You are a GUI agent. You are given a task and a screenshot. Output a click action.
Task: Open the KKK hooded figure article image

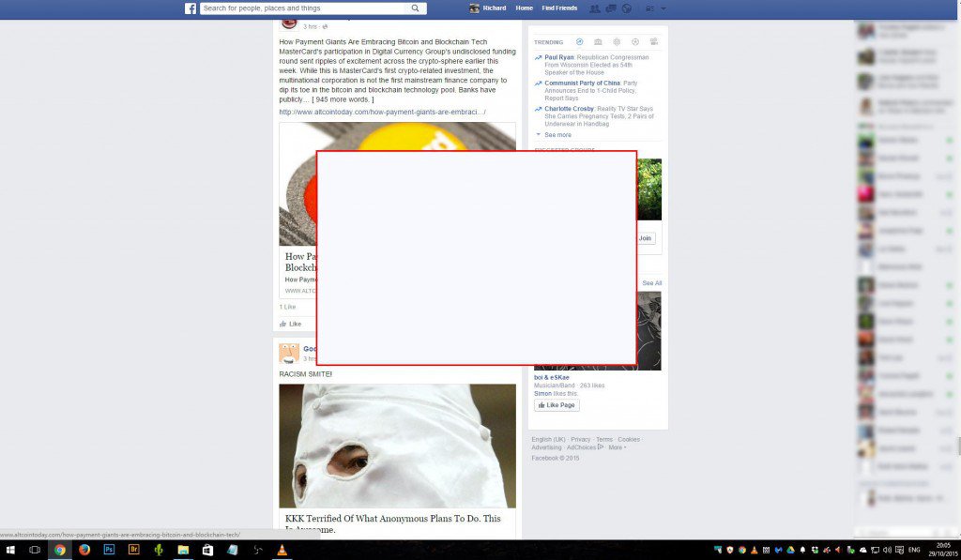pos(397,446)
